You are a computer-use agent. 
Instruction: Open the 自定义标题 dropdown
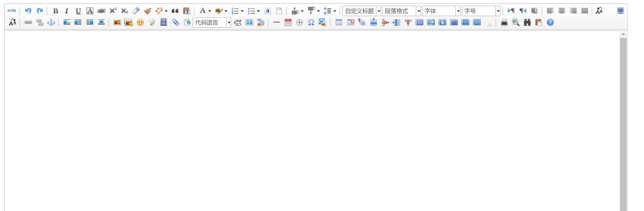pos(362,11)
